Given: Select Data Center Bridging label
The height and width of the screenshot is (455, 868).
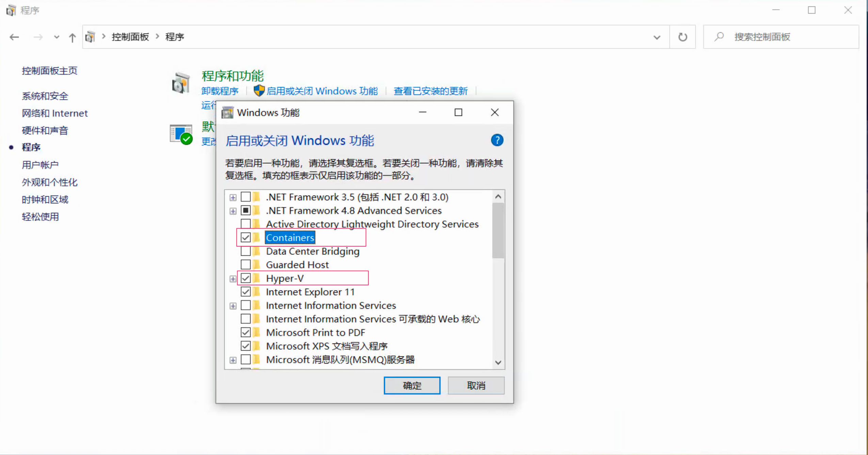Looking at the screenshot, I should coord(312,251).
